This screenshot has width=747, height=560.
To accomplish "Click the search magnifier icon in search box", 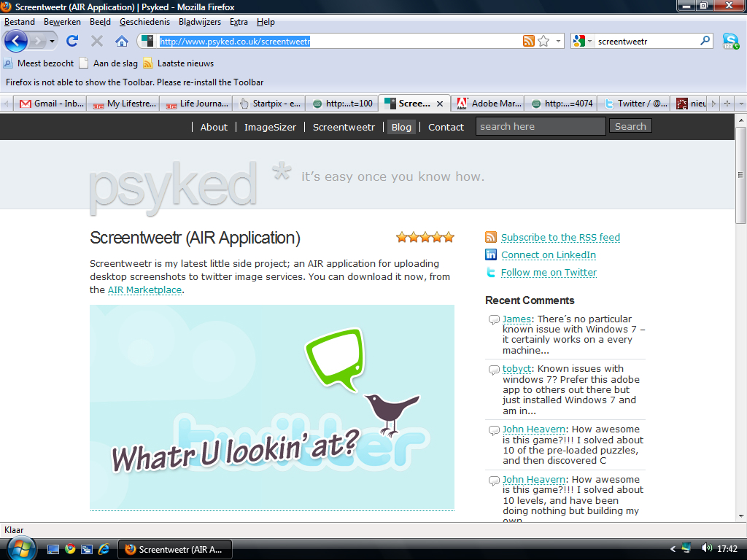I will tap(705, 41).
